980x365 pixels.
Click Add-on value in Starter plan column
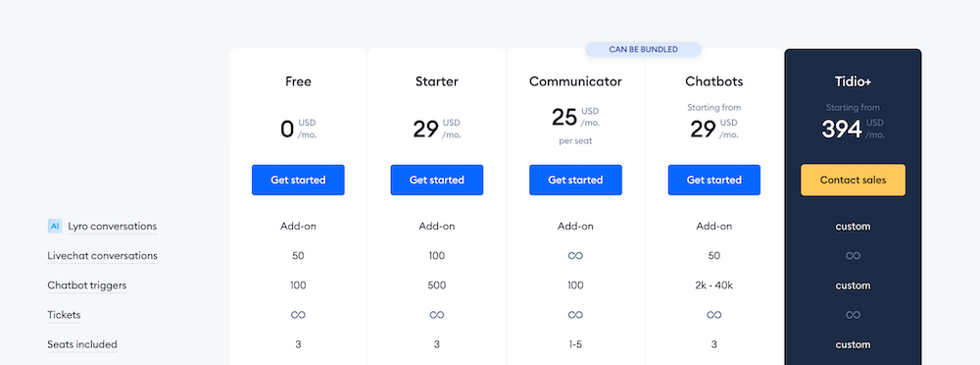click(437, 226)
